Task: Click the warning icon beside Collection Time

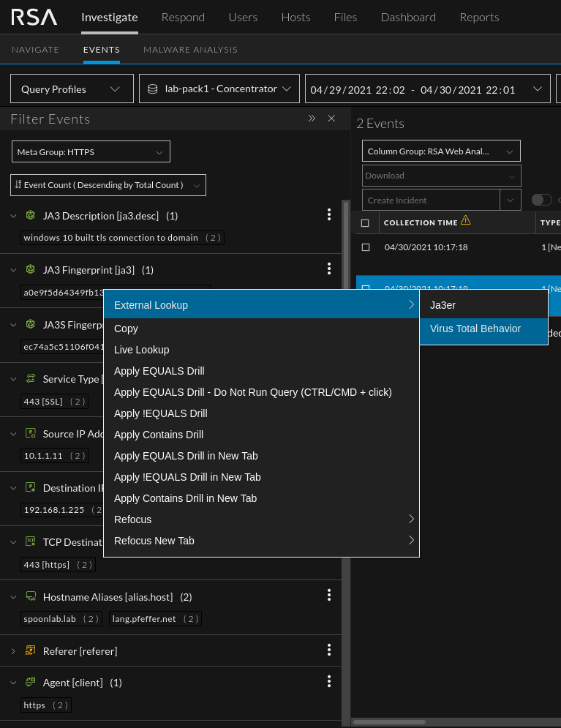Action: [466, 221]
